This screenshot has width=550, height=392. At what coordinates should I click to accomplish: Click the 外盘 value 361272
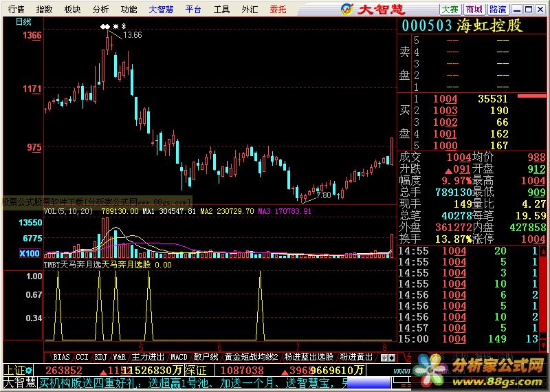coord(453,228)
